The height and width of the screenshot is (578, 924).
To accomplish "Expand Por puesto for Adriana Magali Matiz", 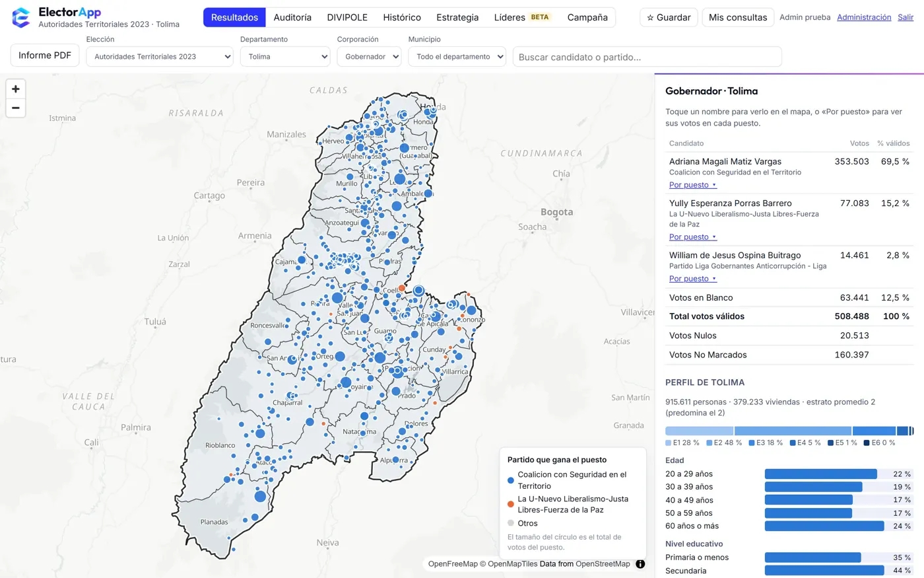I will (692, 185).
